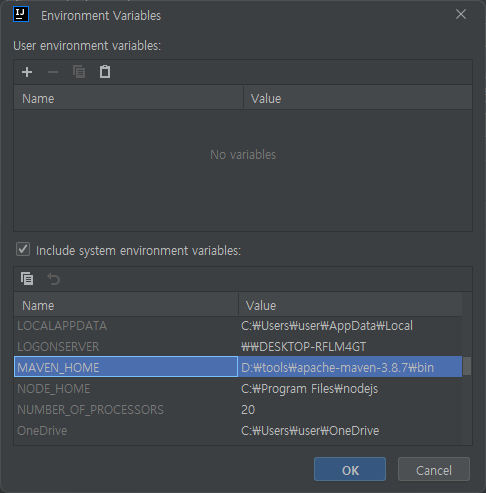Select the MAVEN_HOME variable name cell
The height and width of the screenshot is (493, 486).
pyautogui.click(x=126, y=367)
